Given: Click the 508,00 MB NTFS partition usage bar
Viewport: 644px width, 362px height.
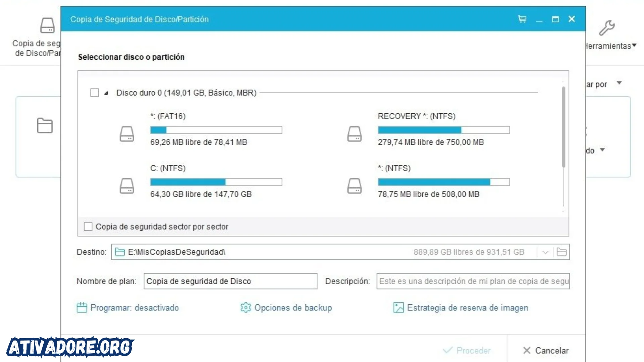Looking at the screenshot, I should tap(444, 182).
